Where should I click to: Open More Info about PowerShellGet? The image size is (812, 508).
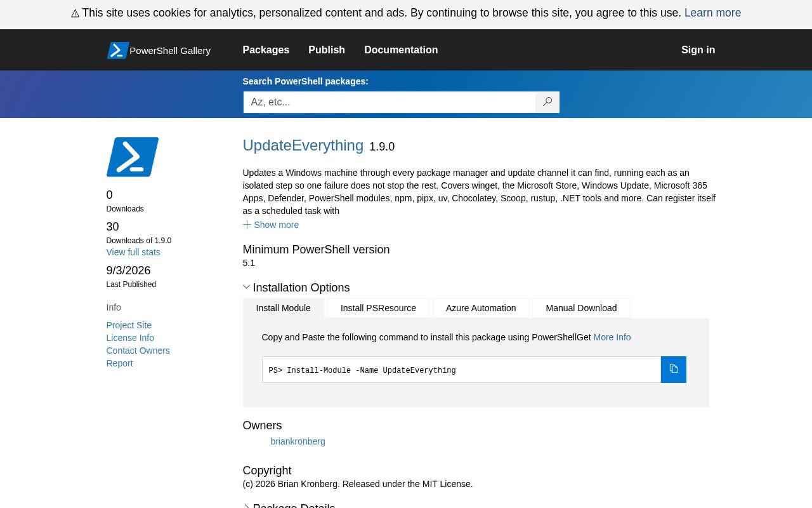(x=612, y=337)
